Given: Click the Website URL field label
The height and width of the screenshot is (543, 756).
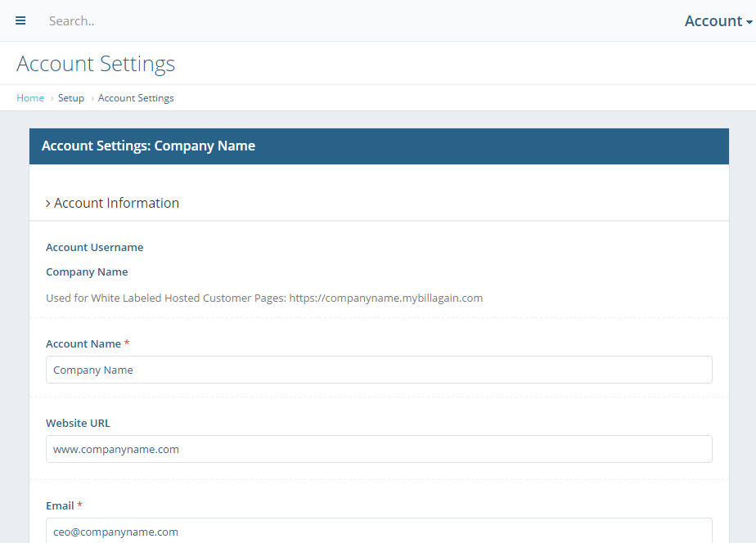Looking at the screenshot, I should pyautogui.click(x=78, y=423).
